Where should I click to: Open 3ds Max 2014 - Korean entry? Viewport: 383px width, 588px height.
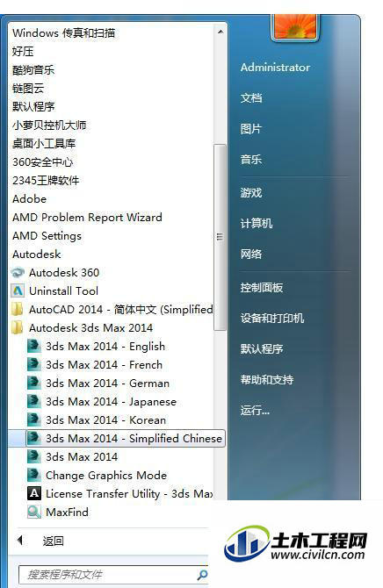[x=105, y=419]
